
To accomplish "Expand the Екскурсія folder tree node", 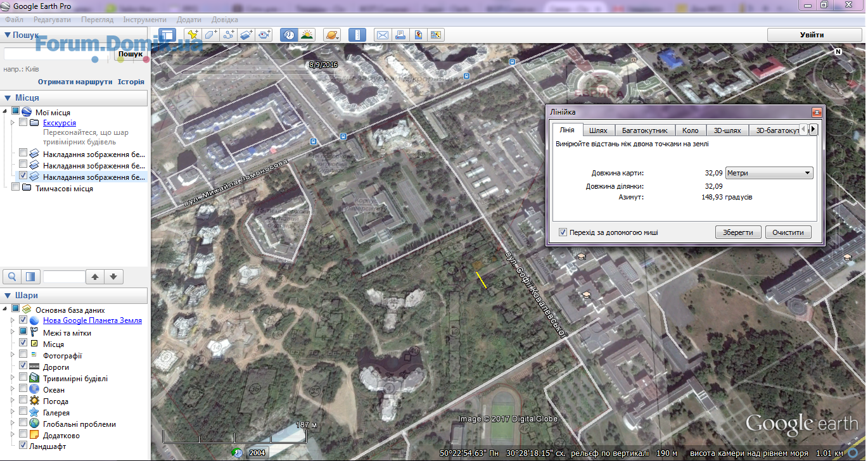I will pos(13,122).
